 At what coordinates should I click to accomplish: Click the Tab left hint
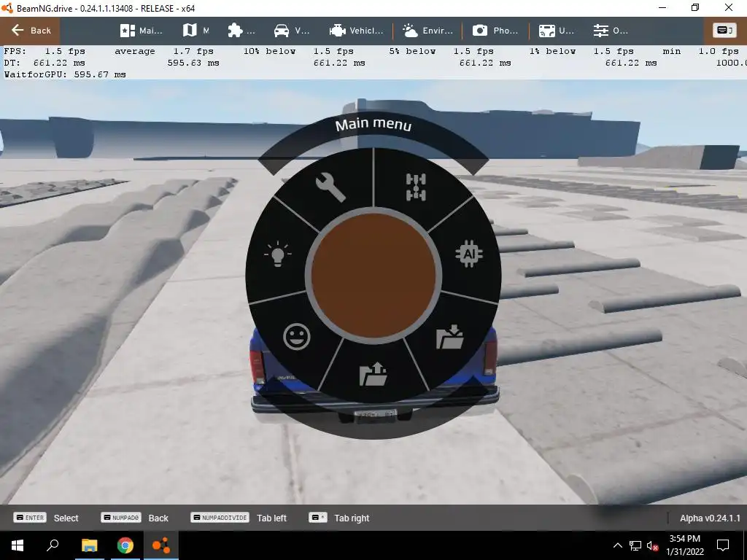[x=239, y=518]
